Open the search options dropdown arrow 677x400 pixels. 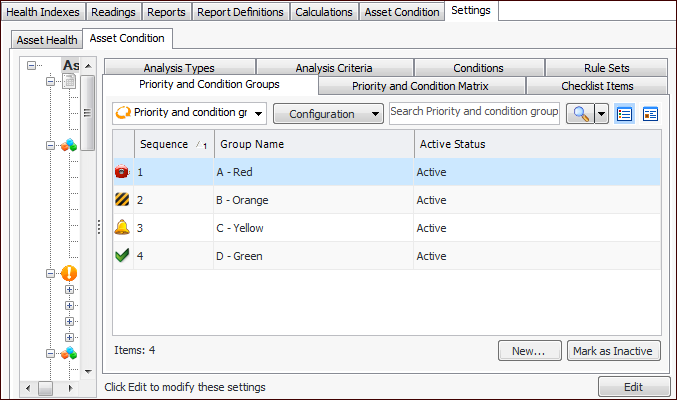[601, 114]
